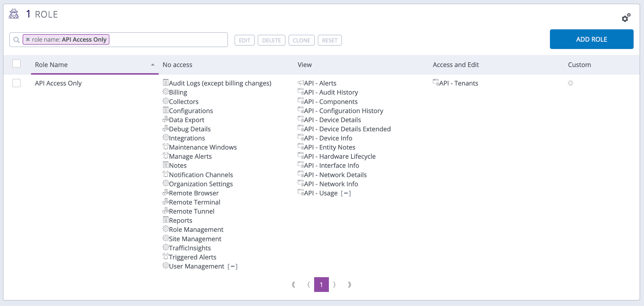Viewport: 644px width, 306px height.
Task: Open the settings gear at top right
Action: (x=625, y=18)
